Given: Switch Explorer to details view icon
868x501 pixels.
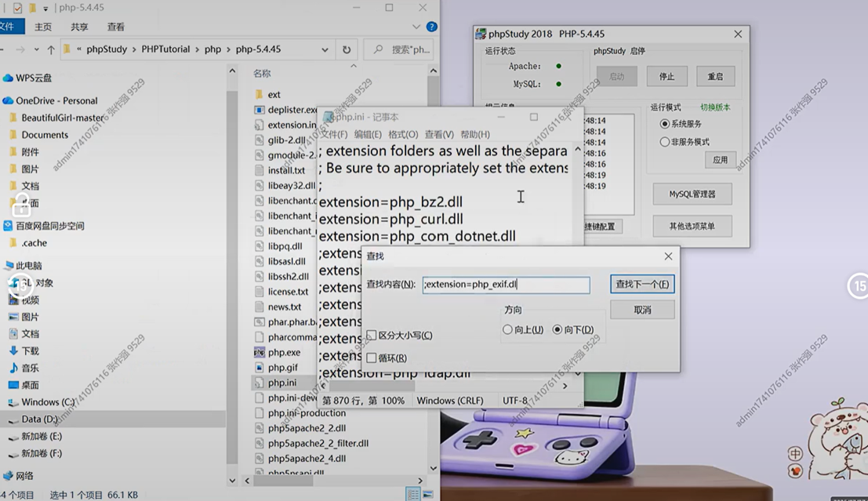Looking at the screenshot, I should click(413, 494).
